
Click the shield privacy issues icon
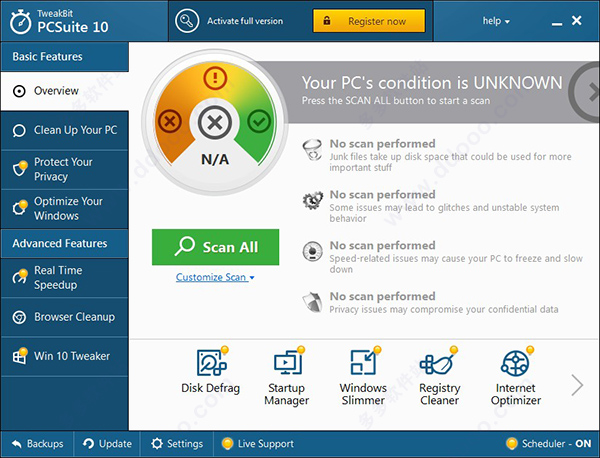[x=312, y=302]
